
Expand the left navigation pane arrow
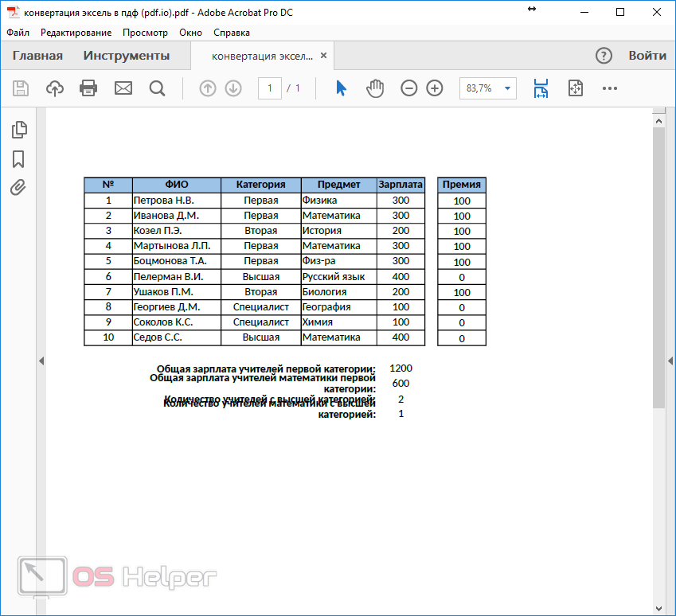[41, 361]
